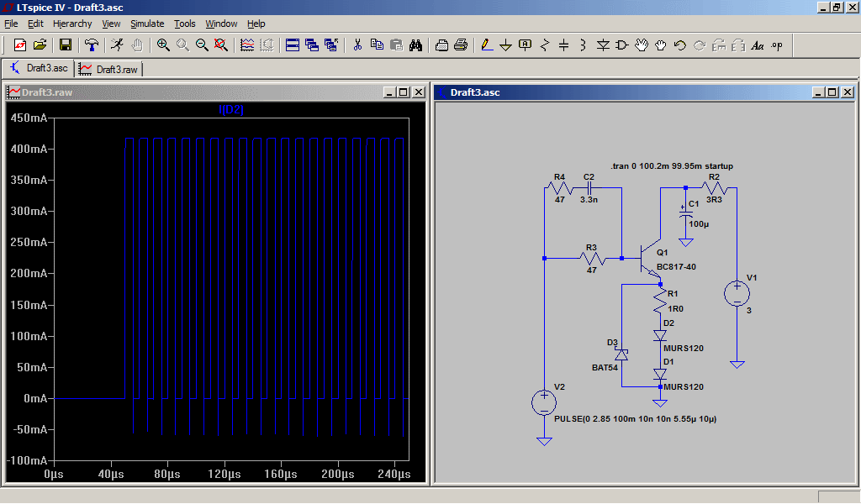The height and width of the screenshot is (504, 861).
Task: Click the autorange waveform icon
Action: coord(247,45)
